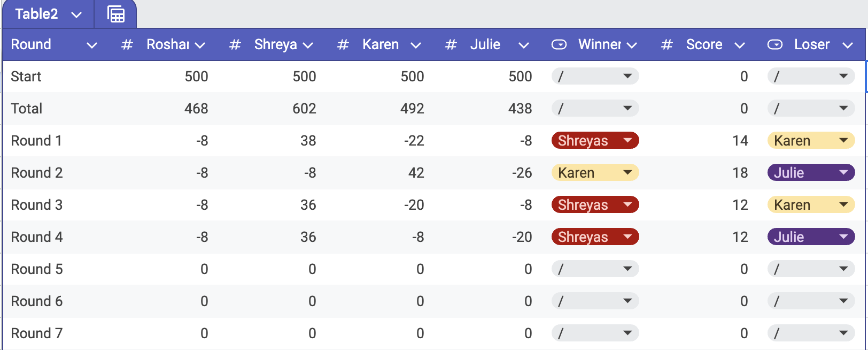
Task: Click the dropdown type icon for Winner column
Action: (x=559, y=45)
